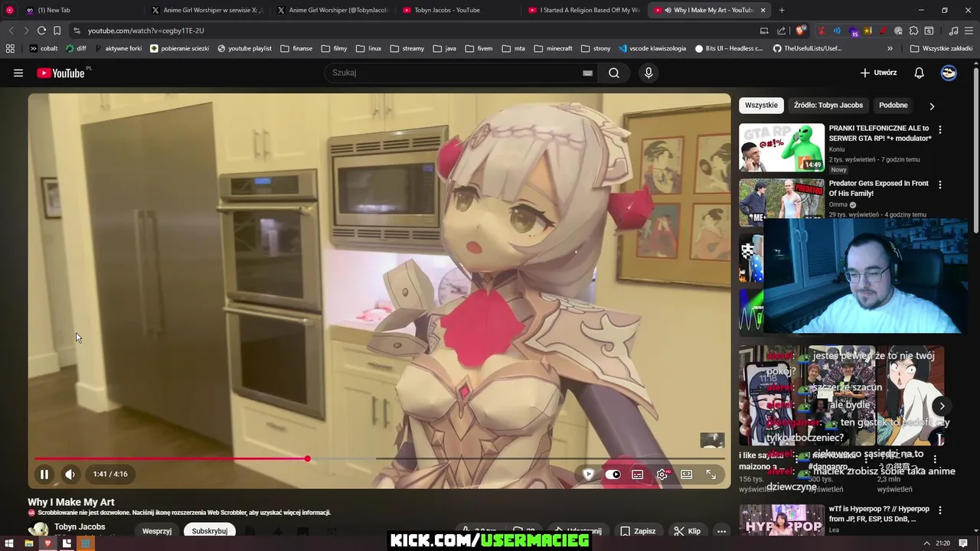This screenshot has height=551, width=980.
Task: Open the music note media control
Action: pos(953,31)
